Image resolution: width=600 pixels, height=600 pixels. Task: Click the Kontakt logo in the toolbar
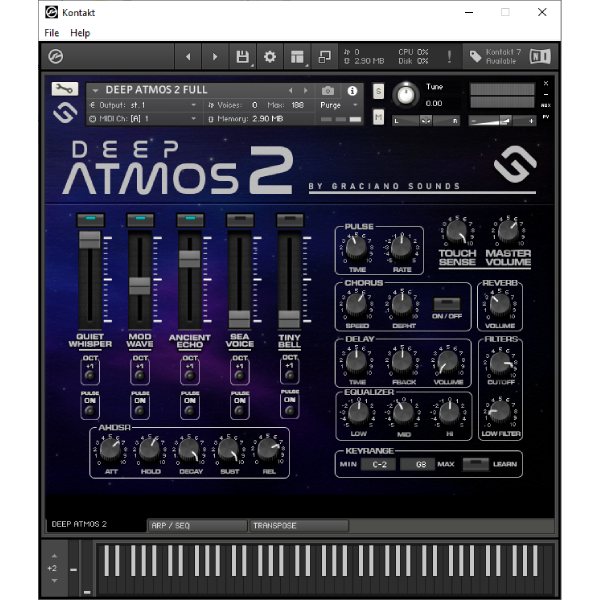[x=56, y=57]
